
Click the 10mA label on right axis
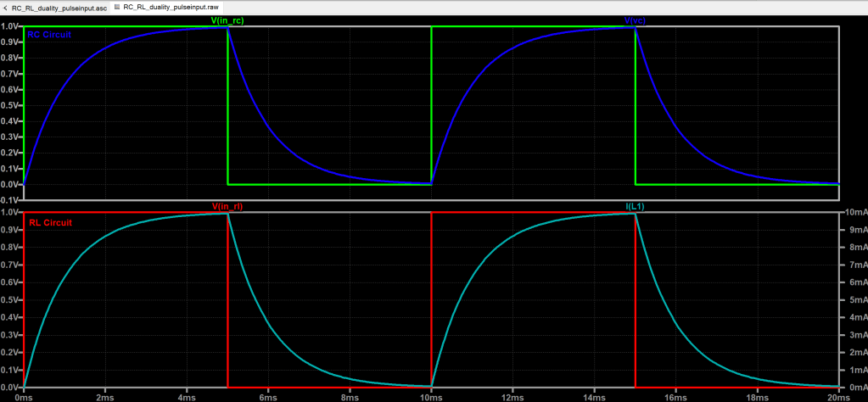[854, 212]
